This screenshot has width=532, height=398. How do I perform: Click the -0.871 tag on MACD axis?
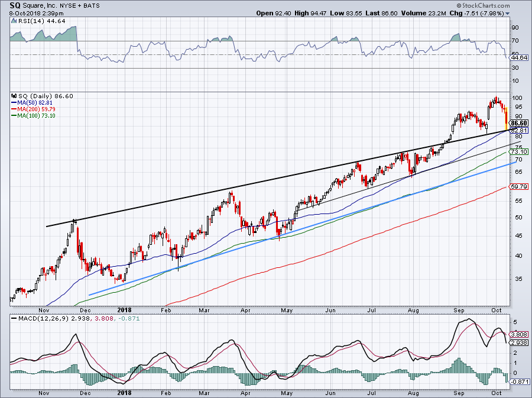tap(520, 381)
